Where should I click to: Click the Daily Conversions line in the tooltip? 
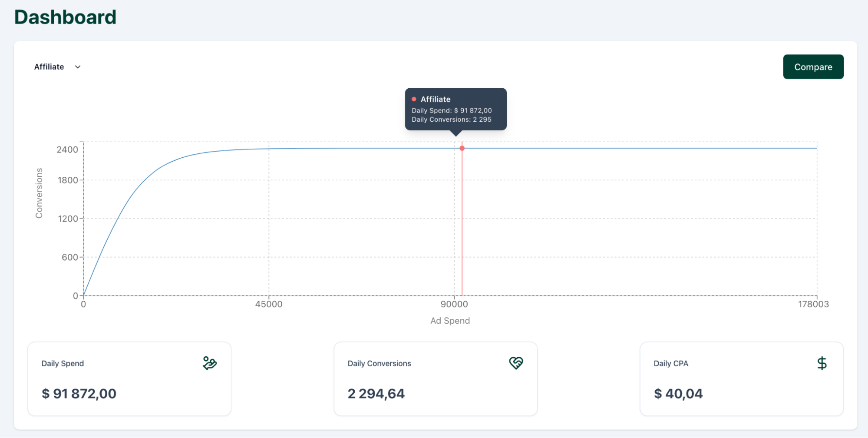click(451, 119)
